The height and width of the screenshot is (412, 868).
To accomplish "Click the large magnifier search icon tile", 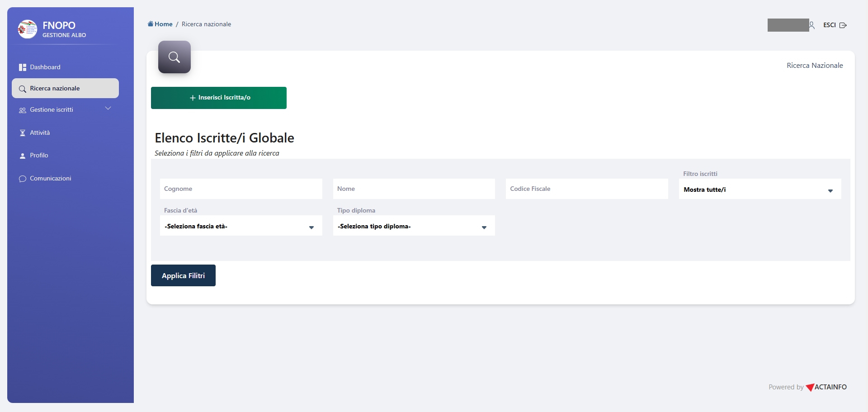I will pyautogui.click(x=174, y=57).
